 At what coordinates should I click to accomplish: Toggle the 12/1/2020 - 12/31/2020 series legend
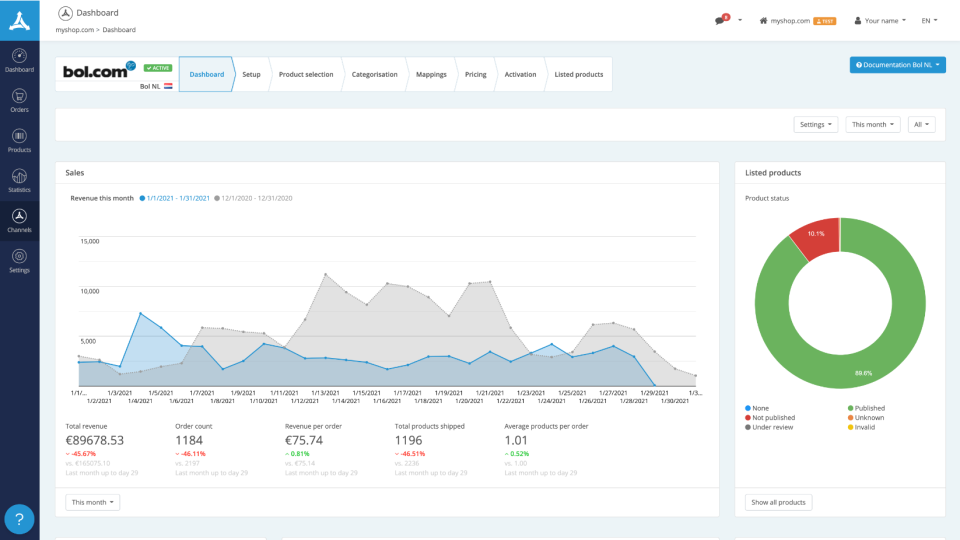click(253, 198)
